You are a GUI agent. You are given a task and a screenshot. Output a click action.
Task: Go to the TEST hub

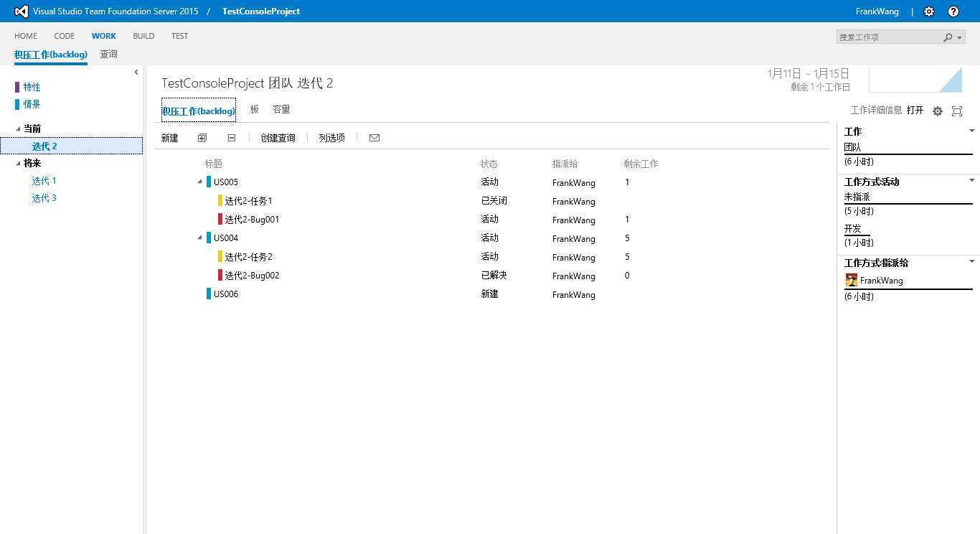180,36
